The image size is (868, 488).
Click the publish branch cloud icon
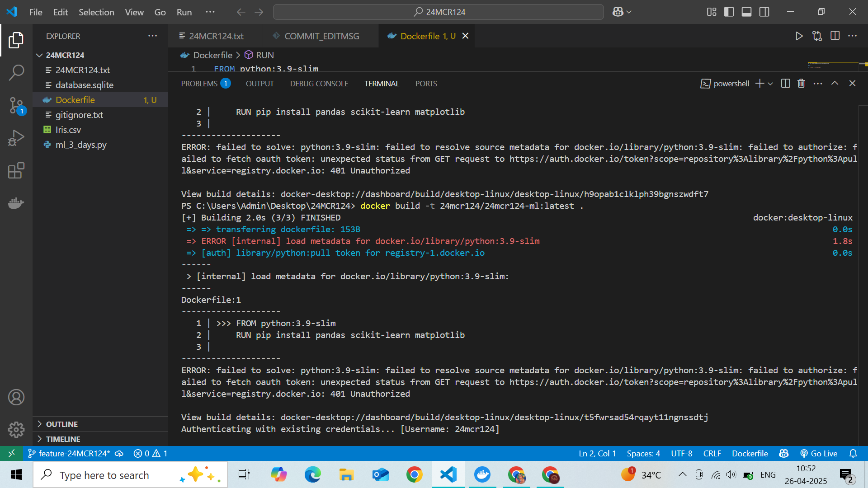(119, 453)
